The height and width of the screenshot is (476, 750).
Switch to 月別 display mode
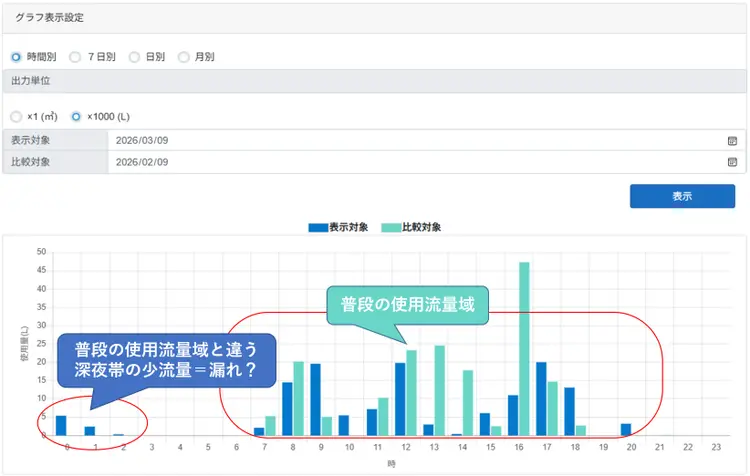[x=183, y=57]
